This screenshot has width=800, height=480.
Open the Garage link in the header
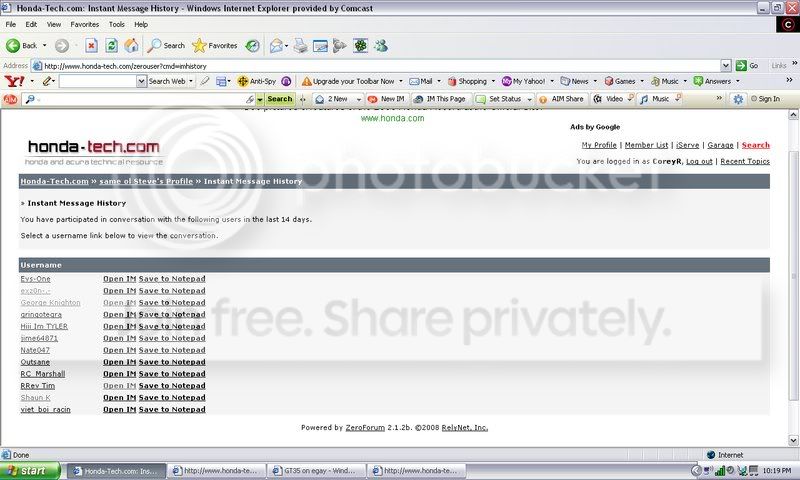coord(720,145)
